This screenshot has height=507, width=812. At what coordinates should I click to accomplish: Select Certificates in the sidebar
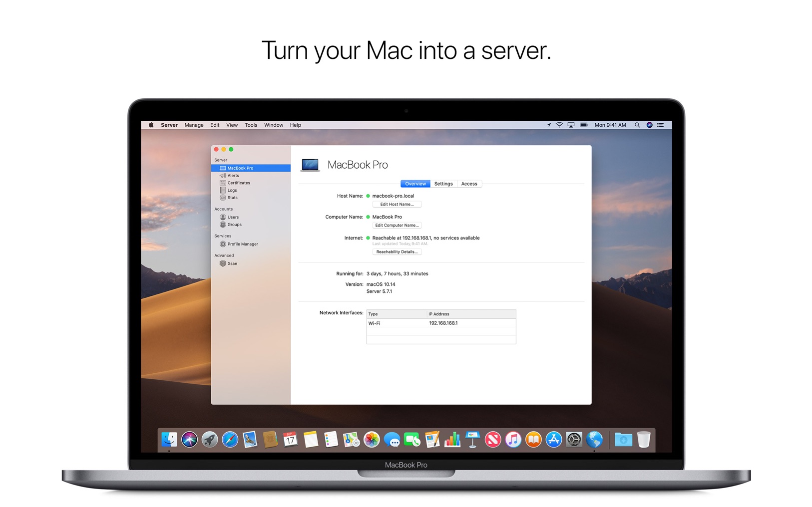[238, 183]
